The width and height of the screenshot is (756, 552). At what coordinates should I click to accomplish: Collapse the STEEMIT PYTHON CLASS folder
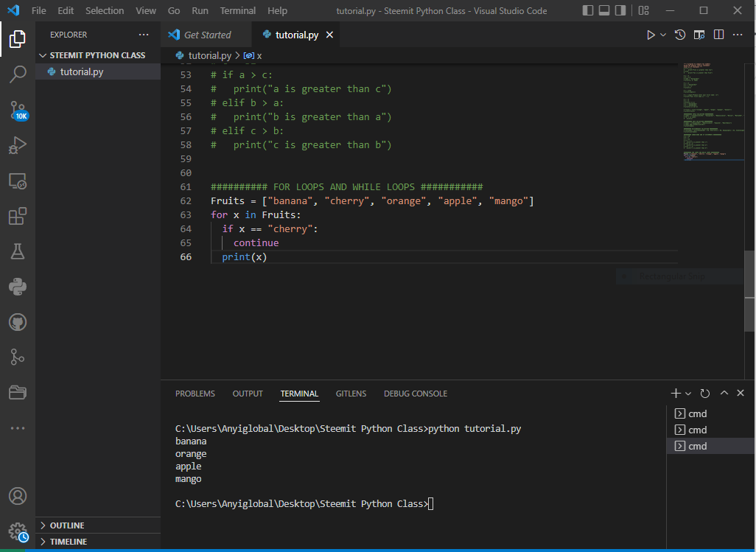[97, 55]
